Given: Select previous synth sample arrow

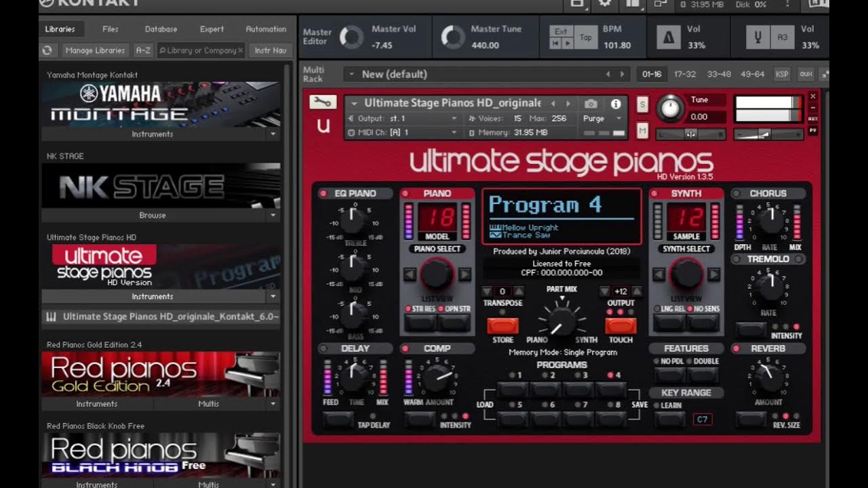Looking at the screenshot, I should click(659, 274).
